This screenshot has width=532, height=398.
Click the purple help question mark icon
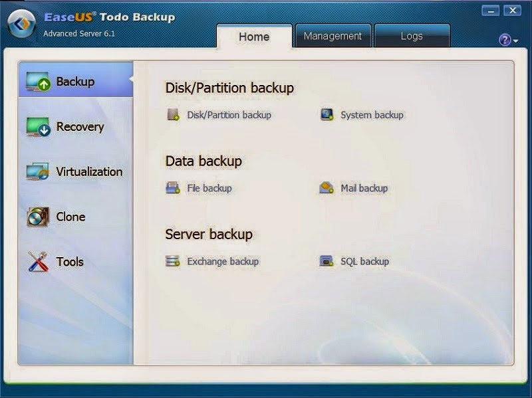click(505, 40)
